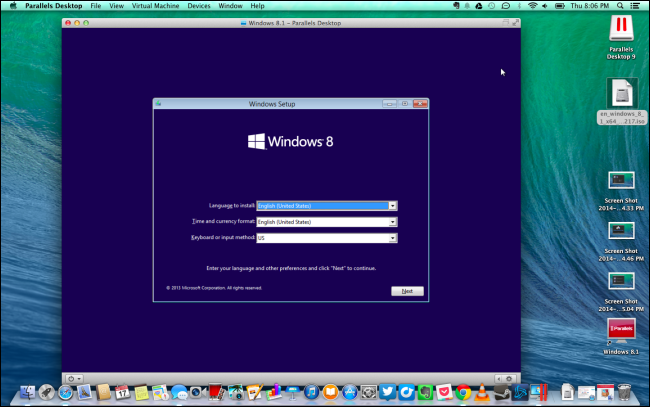Open the Trash from the Dock
Screen dimensions: 650x407
pyautogui.click(x=624, y=392)
